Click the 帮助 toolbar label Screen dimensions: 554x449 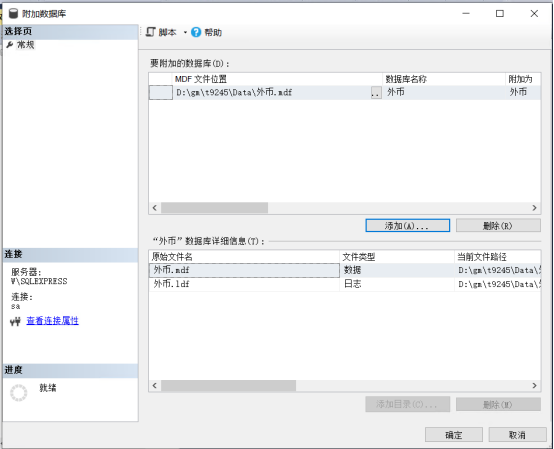pos(213,33)
